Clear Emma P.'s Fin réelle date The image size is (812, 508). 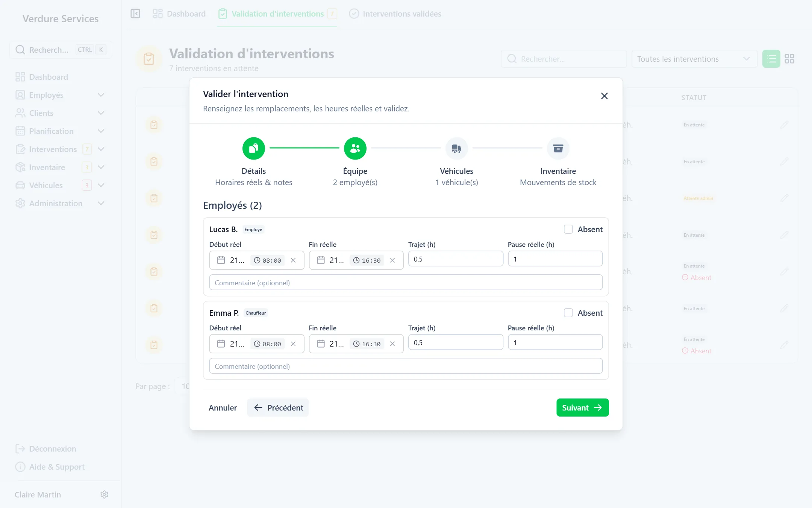[x=392, y=344]
